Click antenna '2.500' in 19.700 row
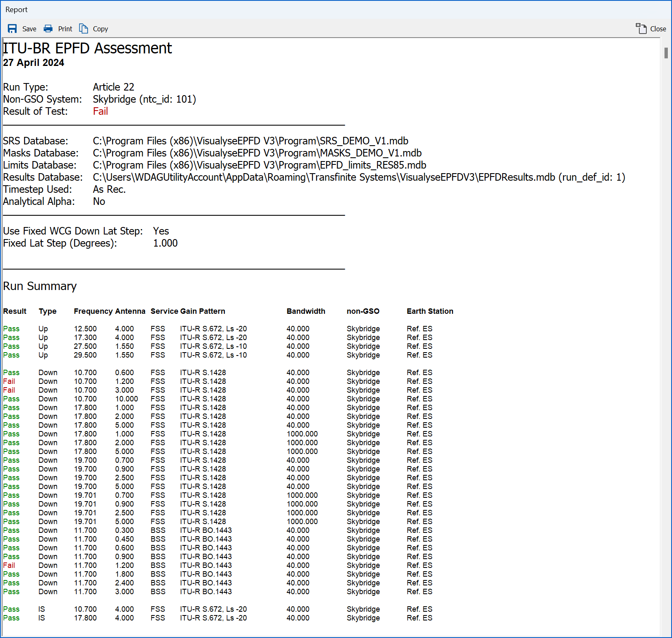 tap(125, 478)
